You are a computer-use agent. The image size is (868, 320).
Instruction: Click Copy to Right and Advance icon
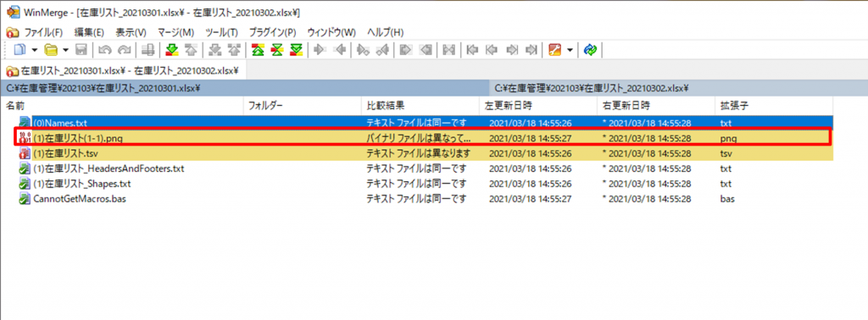[x=363, y=50]
